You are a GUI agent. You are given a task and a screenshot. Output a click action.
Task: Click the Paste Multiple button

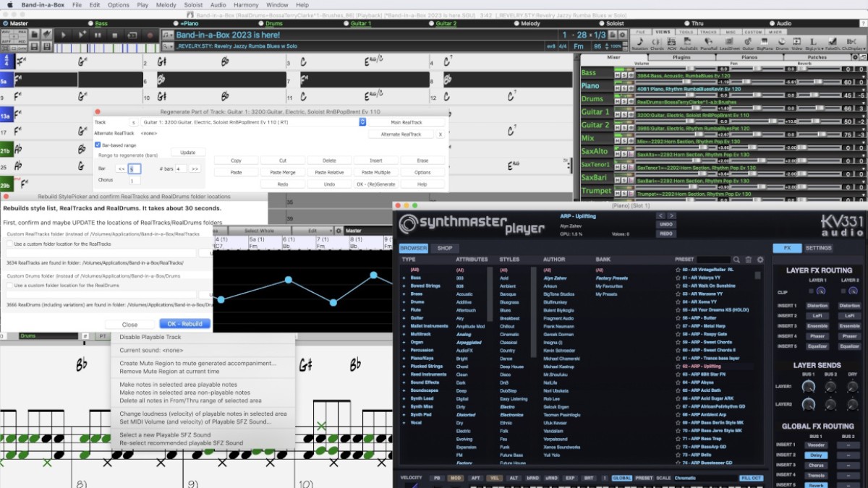378,172
